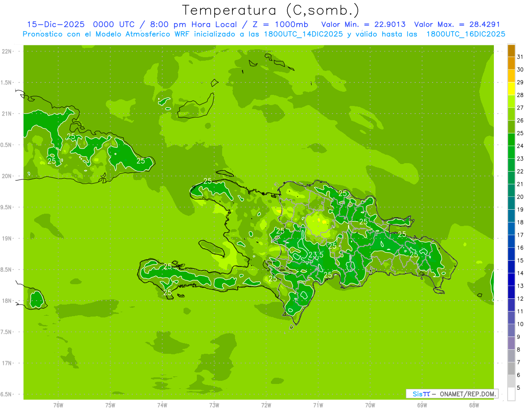The width and height of the screenshot is (532, 411).
Task: Click the '22N' latitude axis label
Action: (7, 51)
